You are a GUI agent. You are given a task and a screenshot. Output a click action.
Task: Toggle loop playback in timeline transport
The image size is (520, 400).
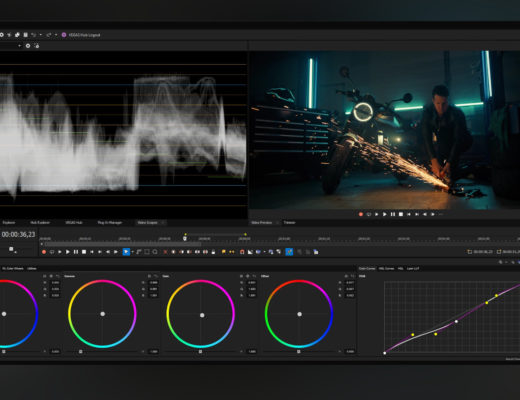pyautogui.click(x=52, y=252)
